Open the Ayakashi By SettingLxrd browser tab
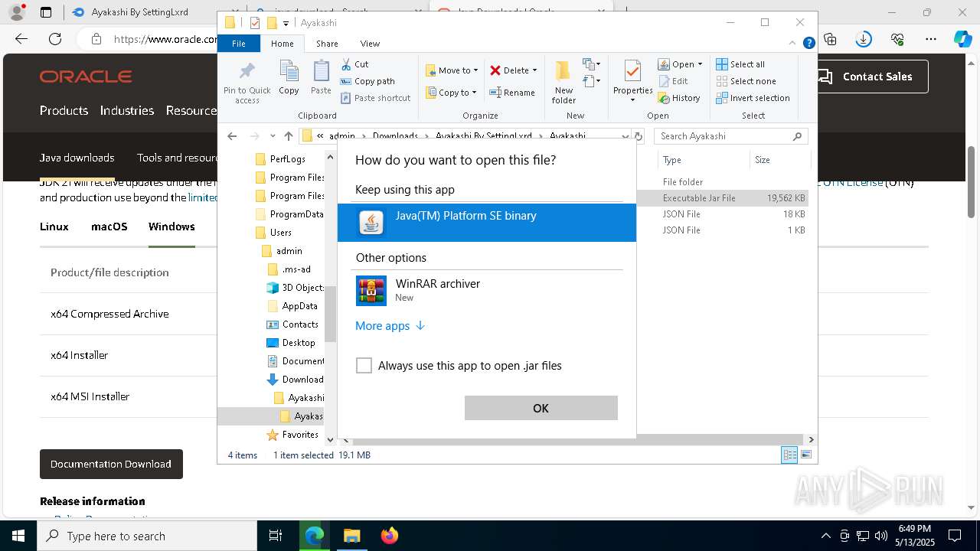This screenshot has height=551, width=980. coord(139,12)
